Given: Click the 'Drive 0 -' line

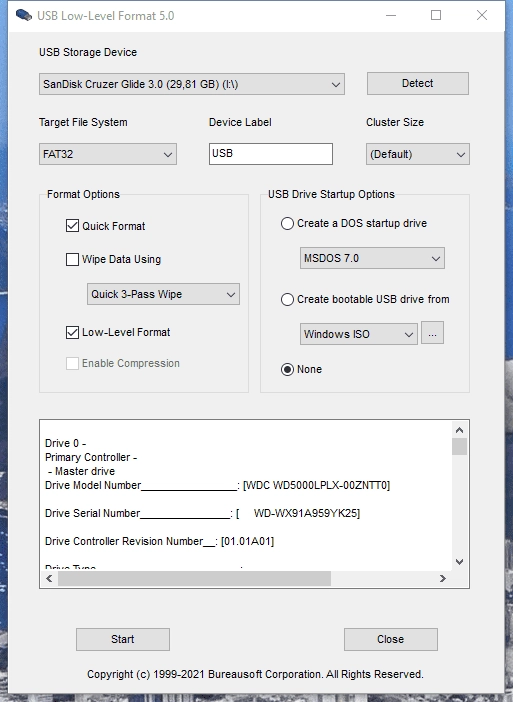Looking at the screenshot, I should click(x=65, y=443).
